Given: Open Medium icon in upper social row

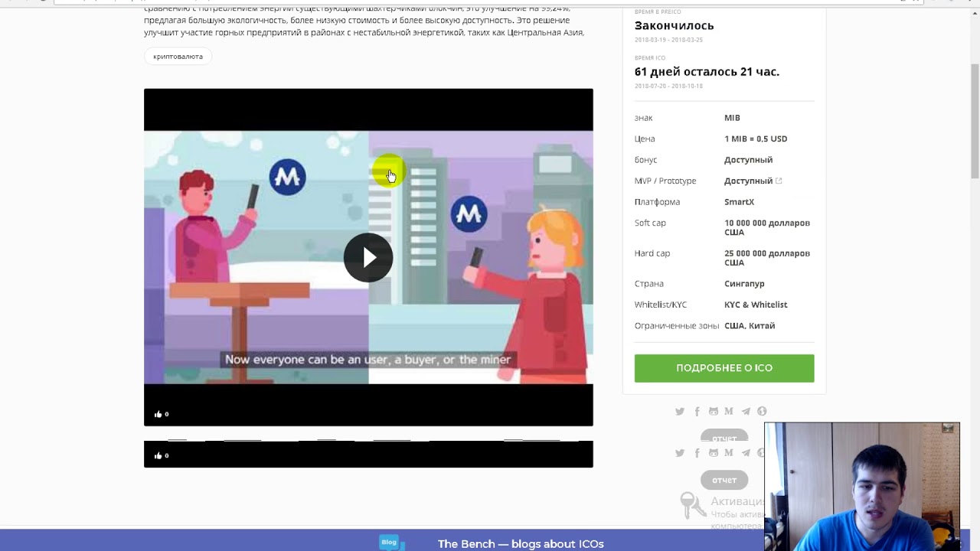Looking at the screenshot, I should pos(729,412).
